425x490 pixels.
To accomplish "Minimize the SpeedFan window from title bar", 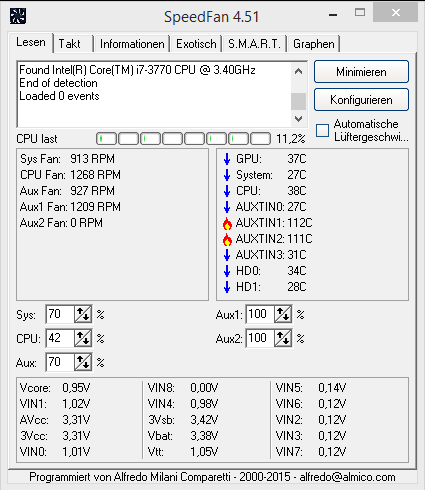I will [x=333, y=14].
